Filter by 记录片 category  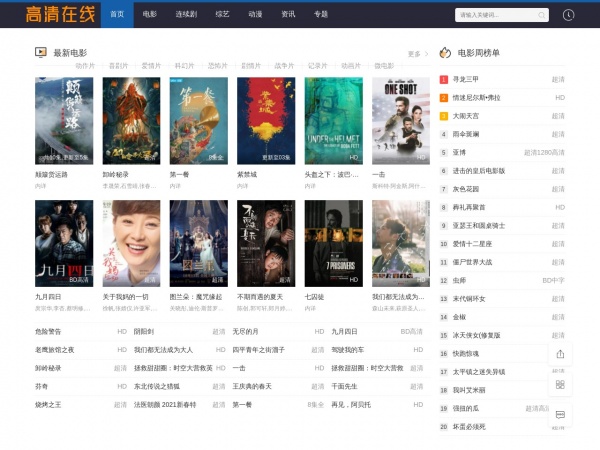[318, 66]
